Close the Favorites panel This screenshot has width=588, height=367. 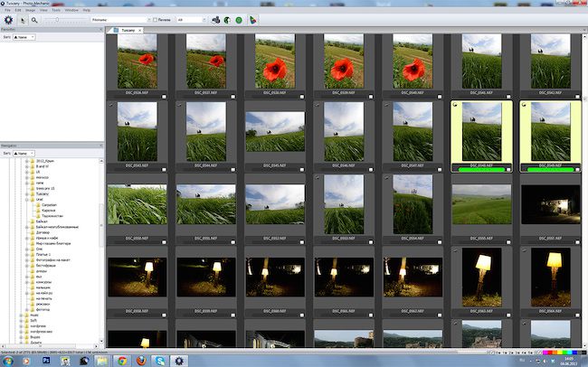[x=101, y=29]
